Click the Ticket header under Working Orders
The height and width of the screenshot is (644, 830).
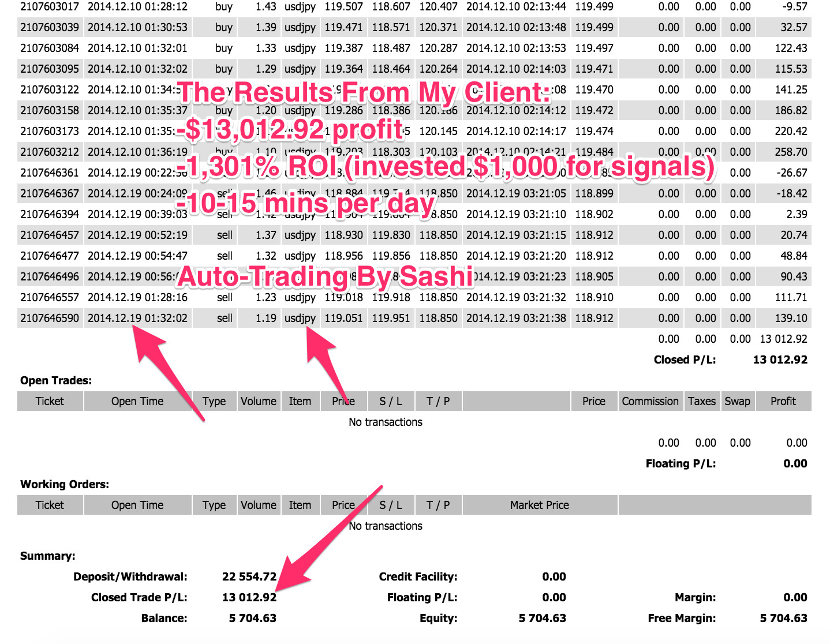point(50,505)
